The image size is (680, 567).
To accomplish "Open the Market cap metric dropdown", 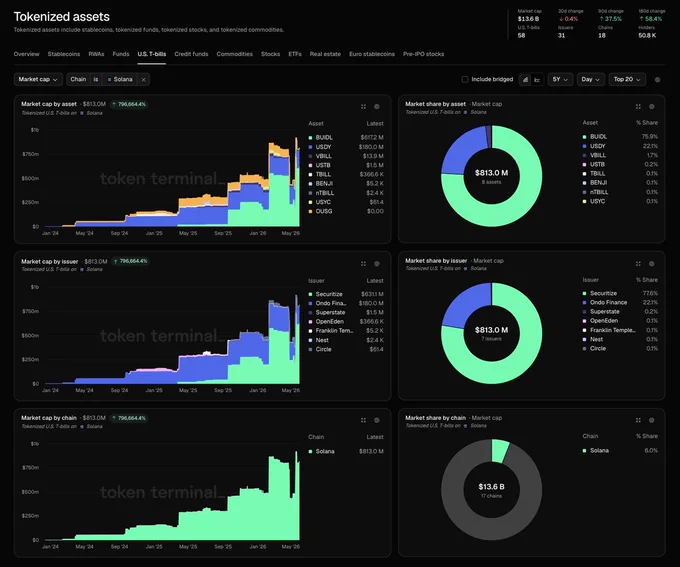I will [x=38, y=79].
